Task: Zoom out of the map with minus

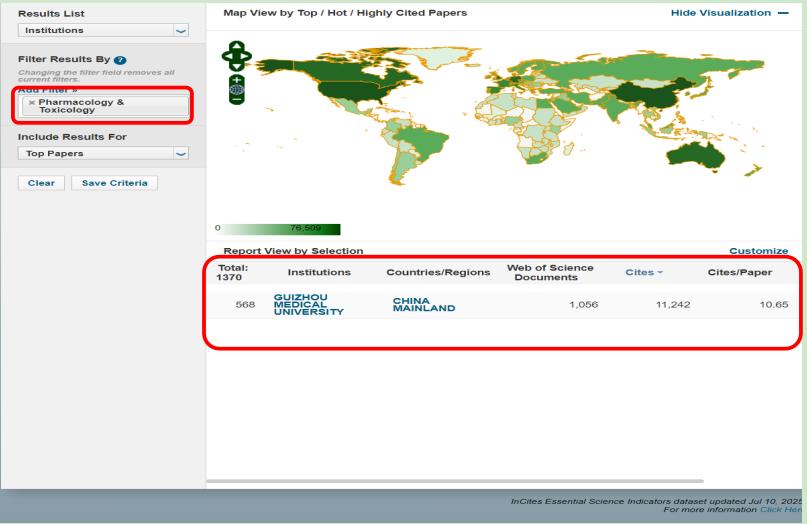Action: tap(237, 99)
